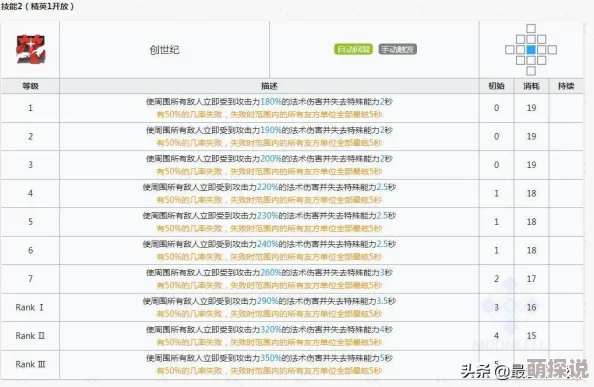
Task: Click the 消耗 column header
Action: pos(531,86)
